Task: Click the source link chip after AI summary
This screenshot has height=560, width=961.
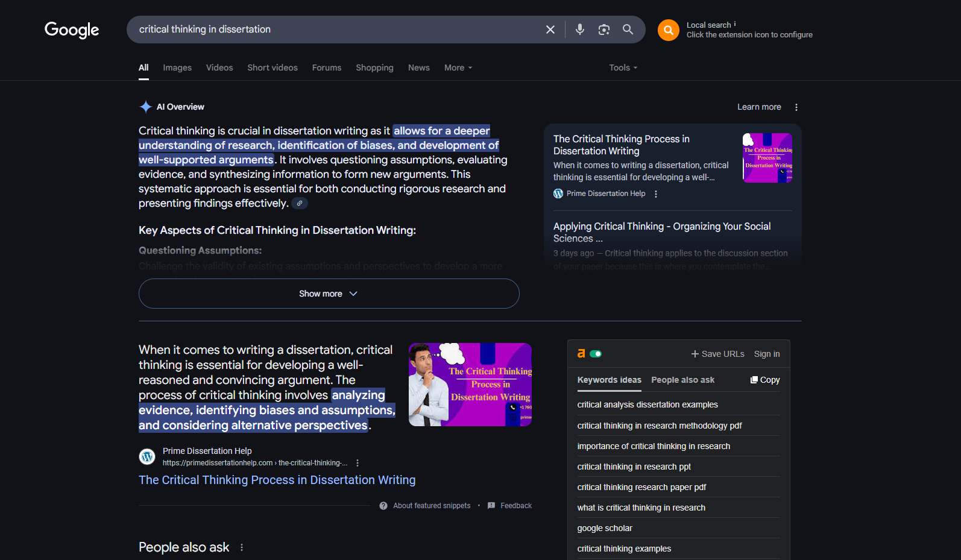Action: click(x=300, y=203)
